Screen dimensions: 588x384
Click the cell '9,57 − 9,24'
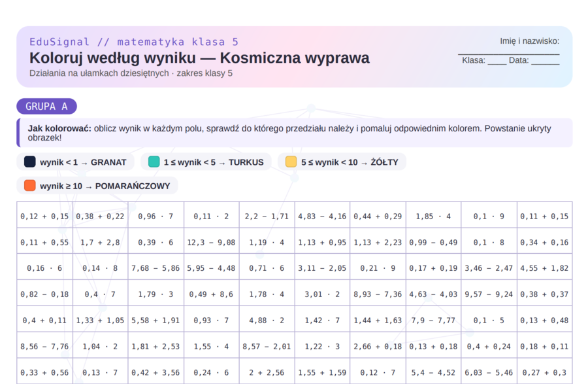pyautogui.click(x=489, y=293)
